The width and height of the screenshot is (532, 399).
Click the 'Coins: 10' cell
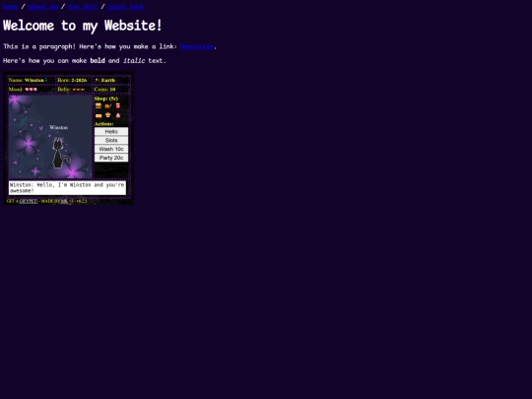[x=111, y=90]
